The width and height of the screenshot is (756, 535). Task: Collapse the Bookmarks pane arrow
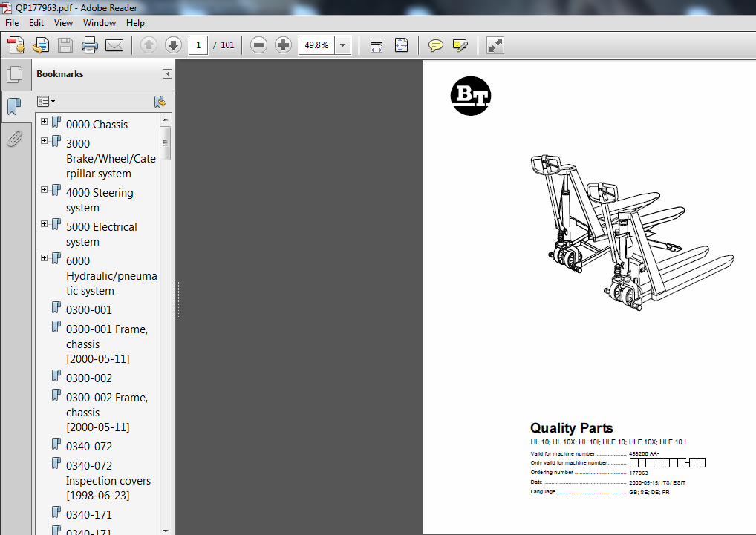click(167, 73)
